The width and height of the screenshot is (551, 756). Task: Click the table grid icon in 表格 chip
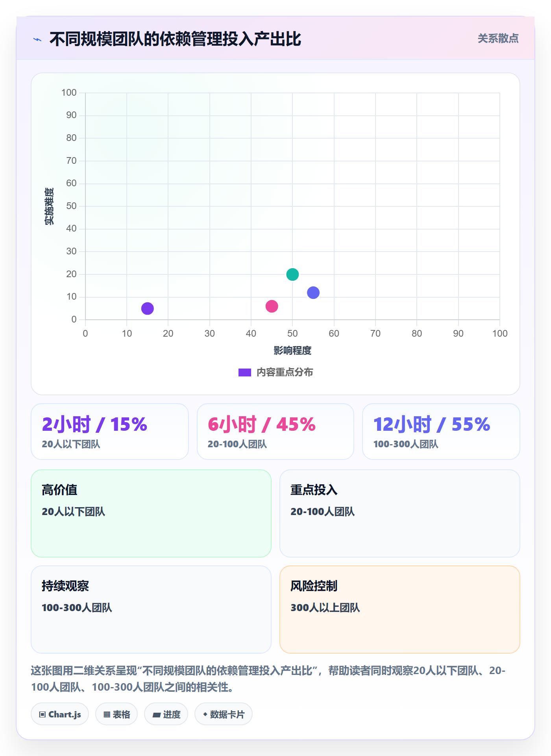click(x=107, y=715)
